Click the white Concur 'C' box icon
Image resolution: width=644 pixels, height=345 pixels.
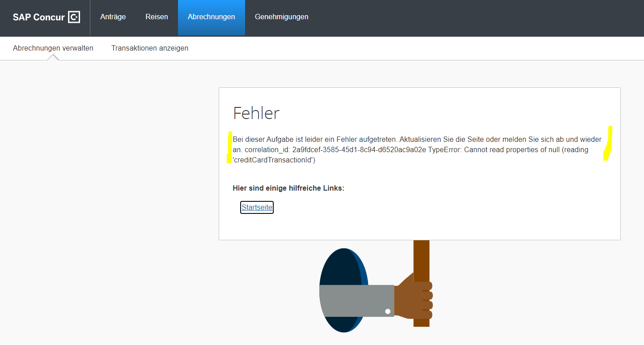click(x=74, y=17)
